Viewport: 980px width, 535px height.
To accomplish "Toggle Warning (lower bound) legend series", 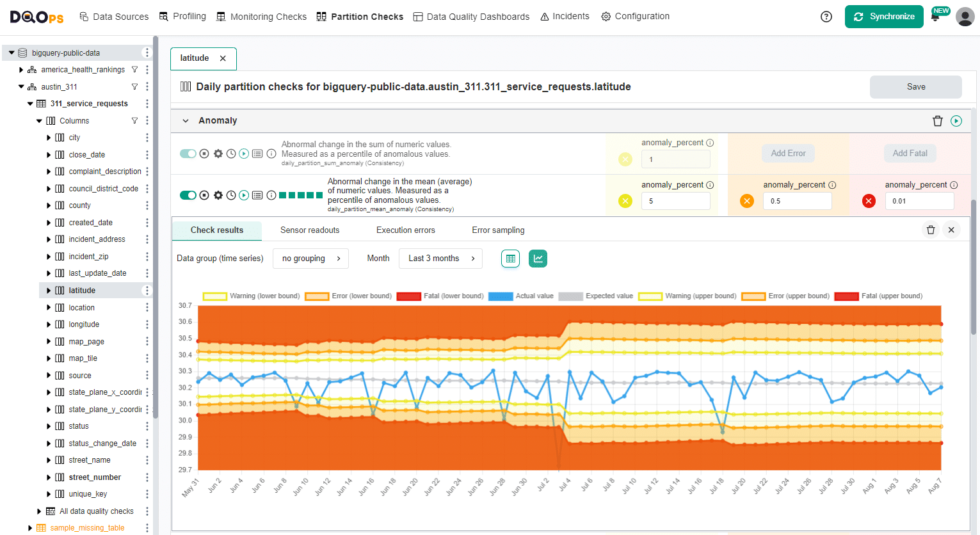I will tap(251, 296).
